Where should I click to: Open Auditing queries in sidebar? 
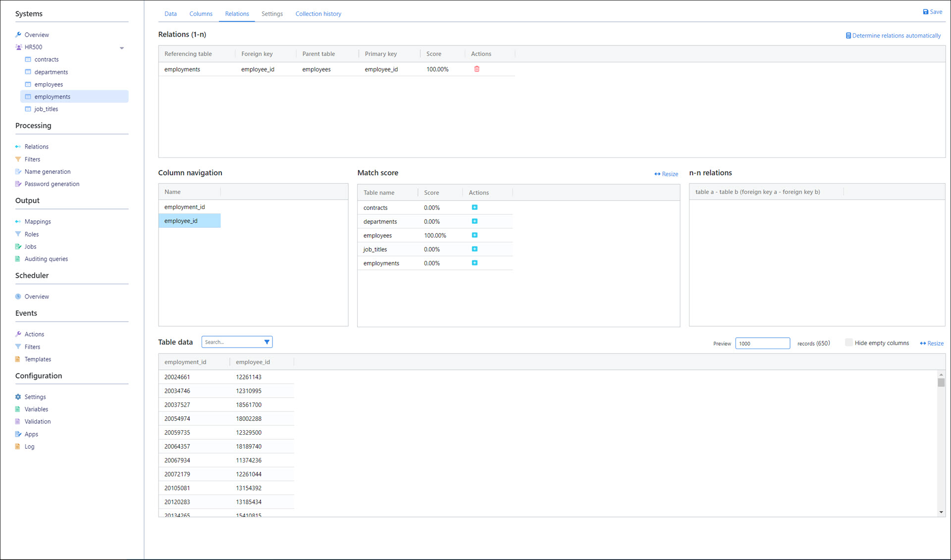click(x=46, y=259)
